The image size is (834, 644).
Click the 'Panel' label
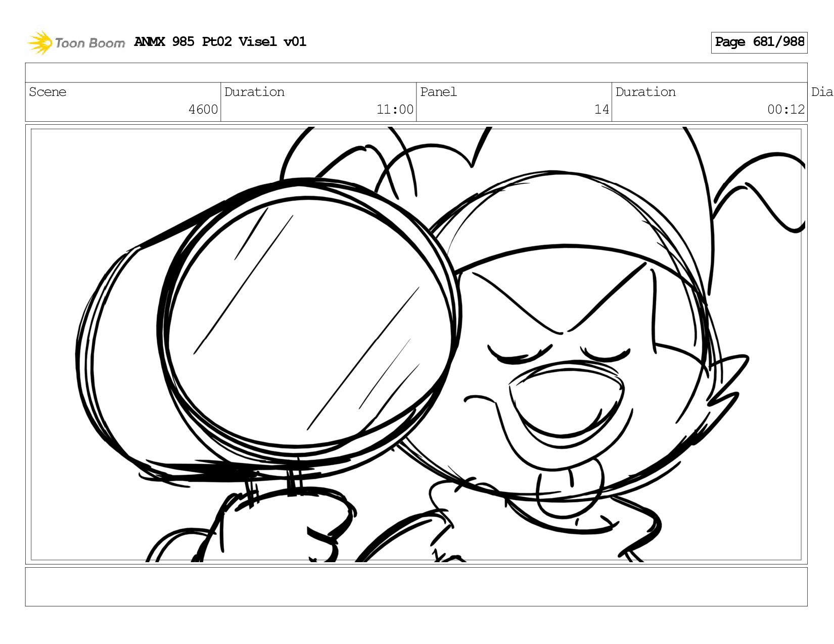438,92
